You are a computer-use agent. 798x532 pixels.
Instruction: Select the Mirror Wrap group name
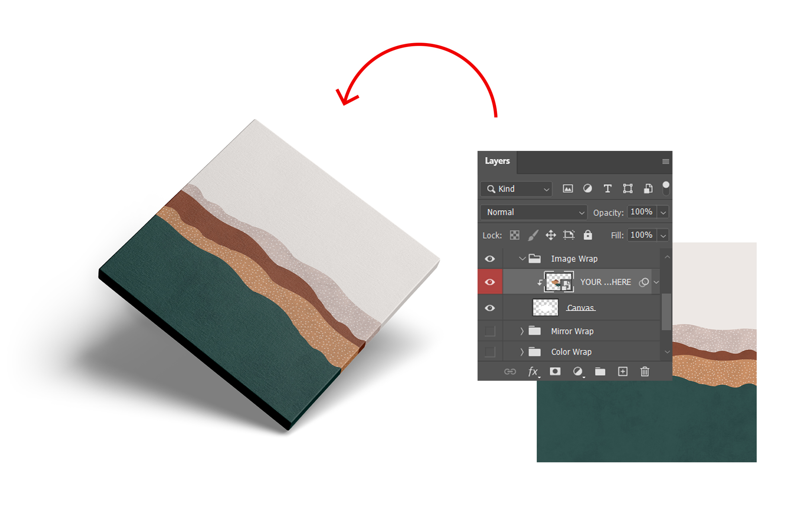[x=572, y=331]
